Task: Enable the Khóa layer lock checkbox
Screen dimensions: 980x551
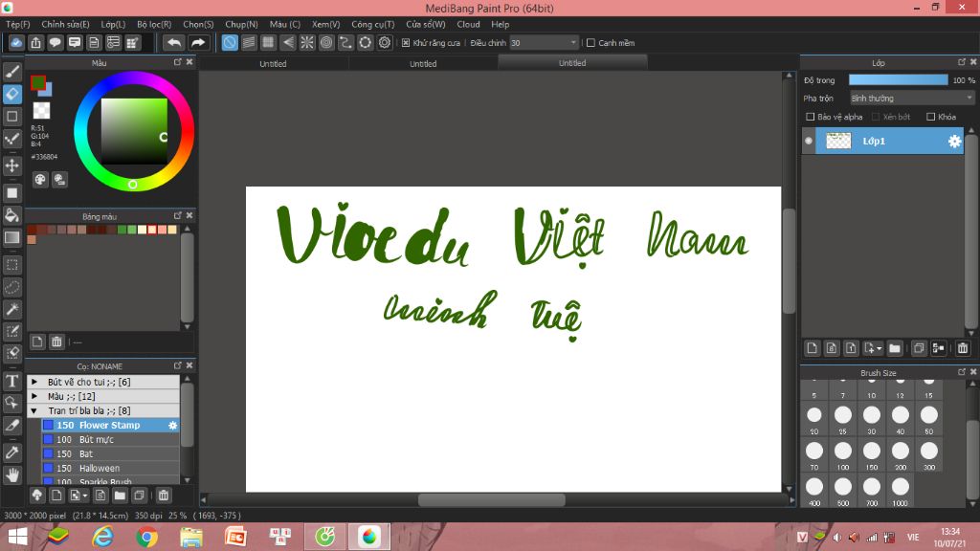Action: click(x=930, y=117)
